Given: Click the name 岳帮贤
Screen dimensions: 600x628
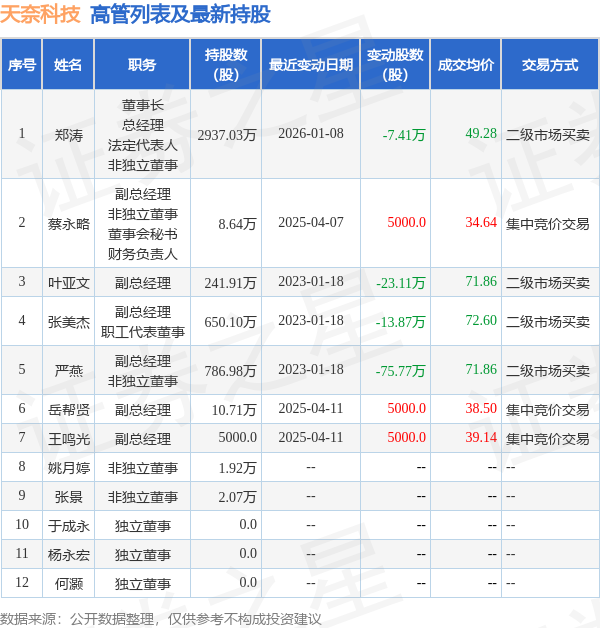Looking at the screenshot, I should click(x=68, y=410).
